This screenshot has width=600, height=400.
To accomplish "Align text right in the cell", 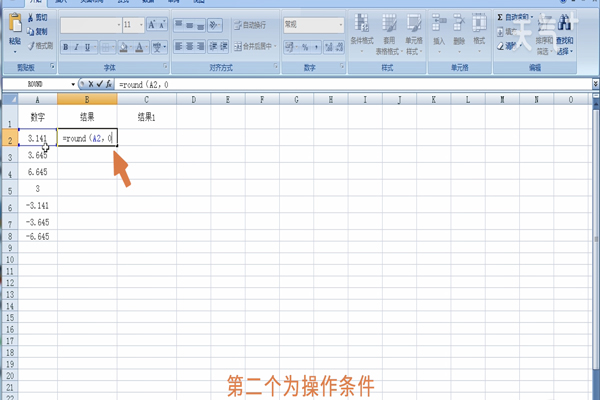I will [x=200, y=46].
